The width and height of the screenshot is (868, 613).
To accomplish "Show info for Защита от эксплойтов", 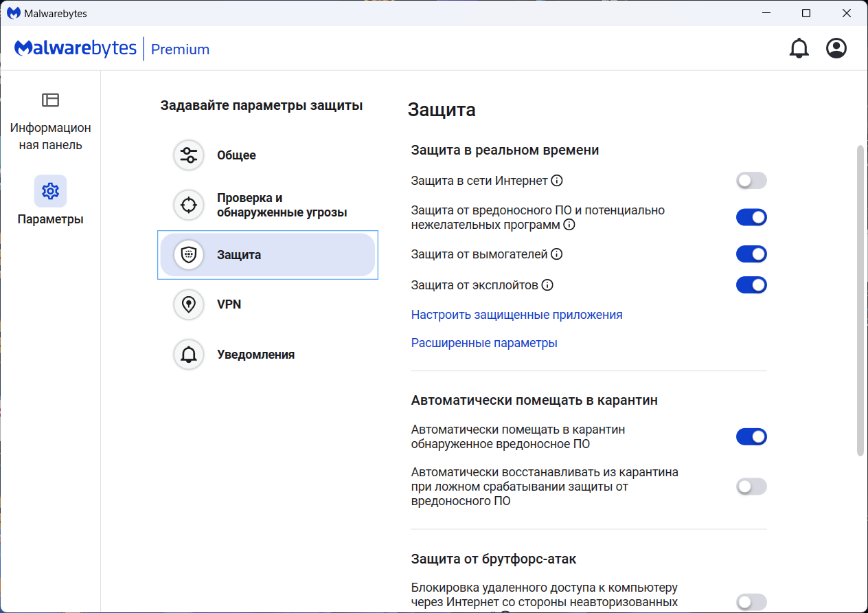I will pos(547,285).
